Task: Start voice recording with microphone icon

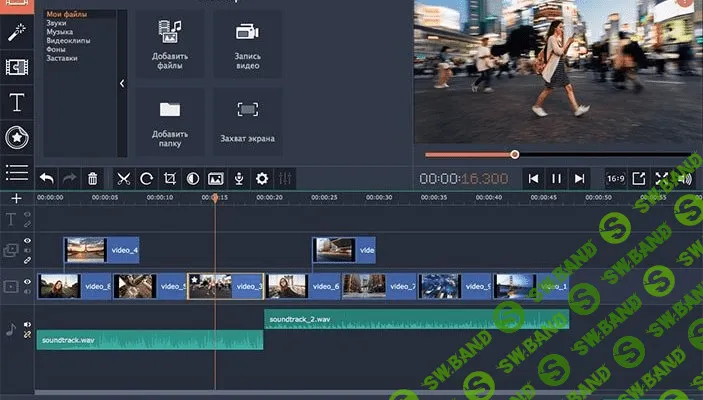Action: (239, 178)
